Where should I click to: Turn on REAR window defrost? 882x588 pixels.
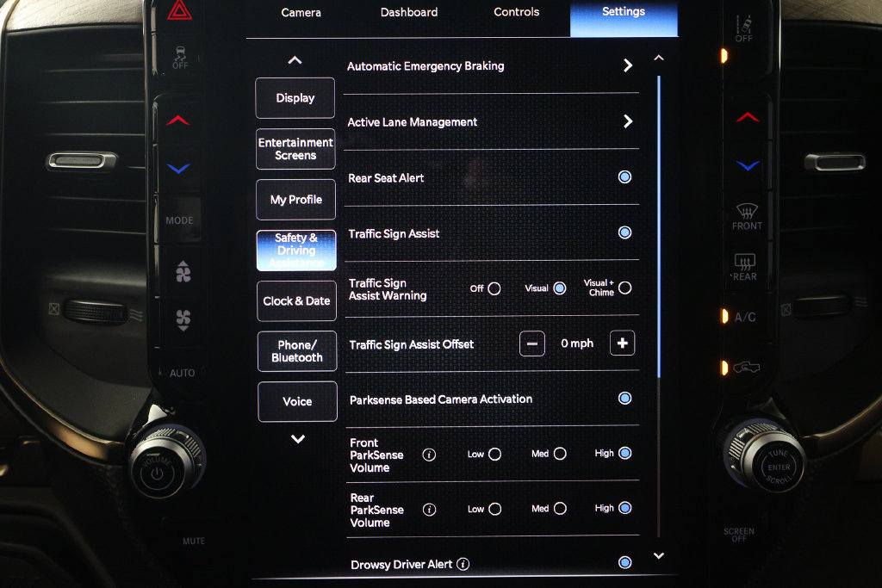[x=744, y=267]
